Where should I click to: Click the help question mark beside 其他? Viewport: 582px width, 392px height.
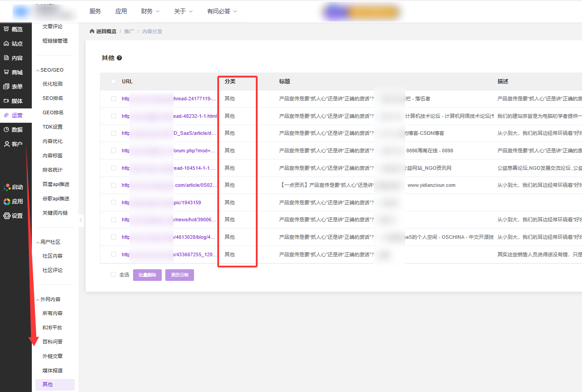pyautogui.click(x=119, y=58)
